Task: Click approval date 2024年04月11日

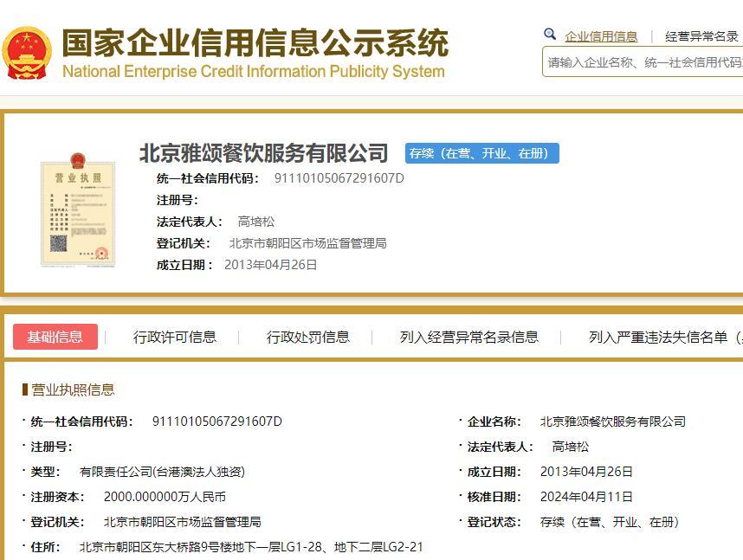Action: 586,497
